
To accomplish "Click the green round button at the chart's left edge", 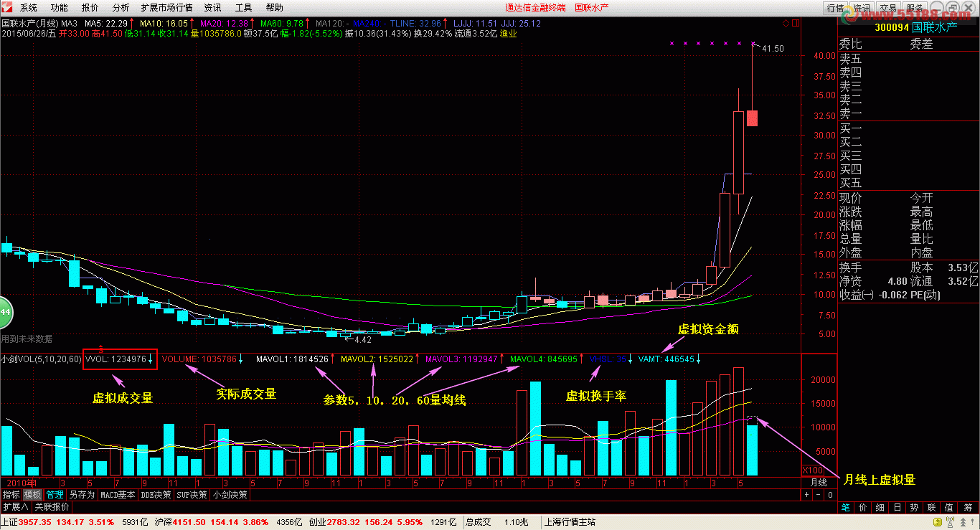I will [4, 313].
